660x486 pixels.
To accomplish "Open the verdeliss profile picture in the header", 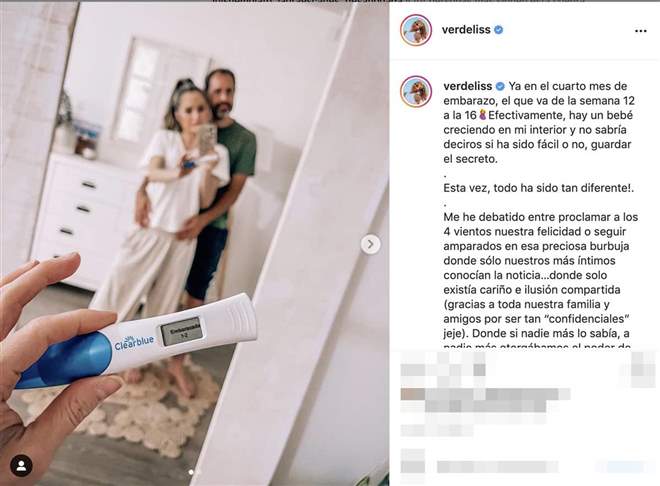I will coord(416,30).
